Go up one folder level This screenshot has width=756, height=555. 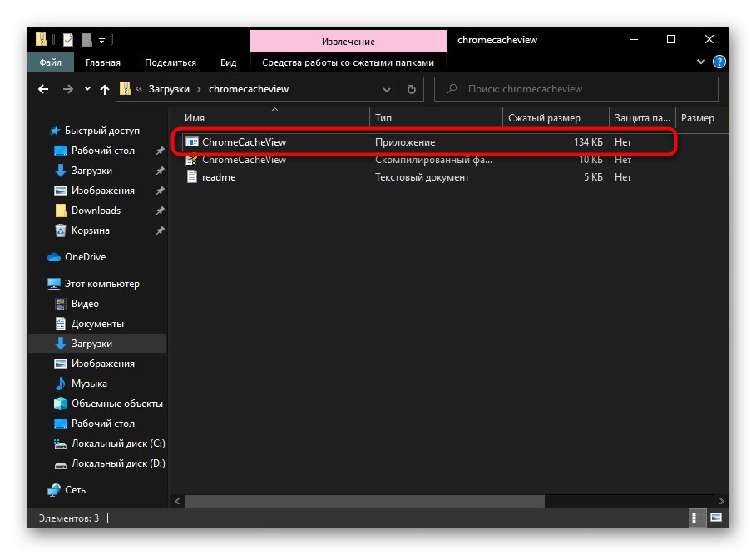tap(104, 89)
